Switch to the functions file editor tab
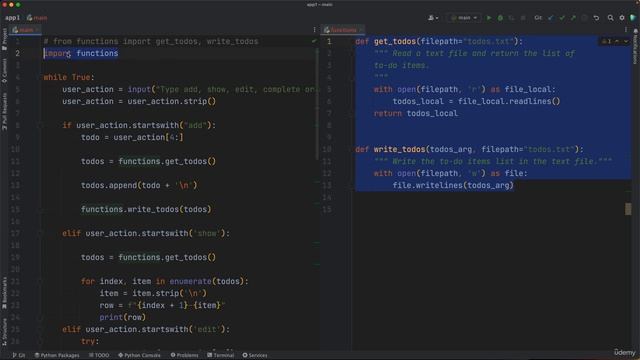The width and height of the screenshot is (640, 360). coord(341,30)
